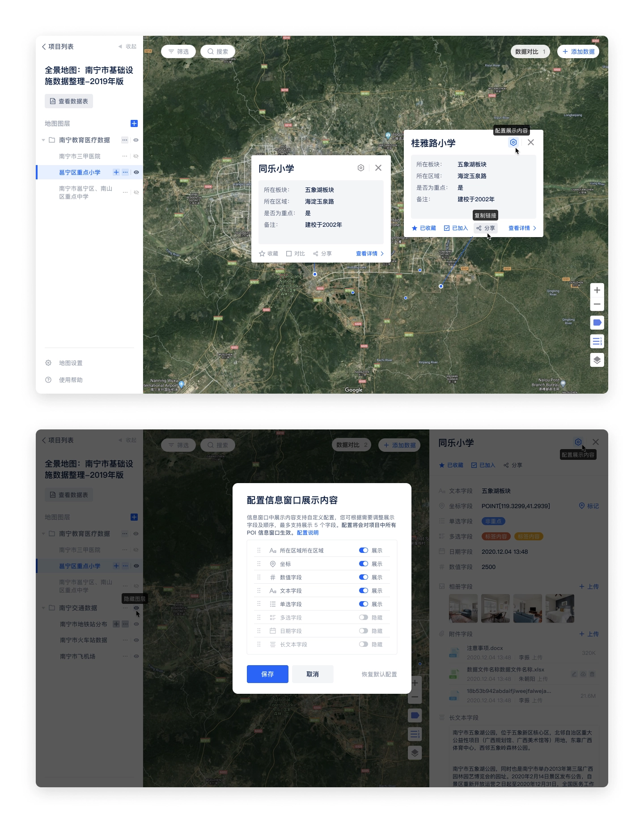The height and width of the screenshot is (832, 644).
Task: Click the map zoom in plus button
Action: click(x=597, y=290)
